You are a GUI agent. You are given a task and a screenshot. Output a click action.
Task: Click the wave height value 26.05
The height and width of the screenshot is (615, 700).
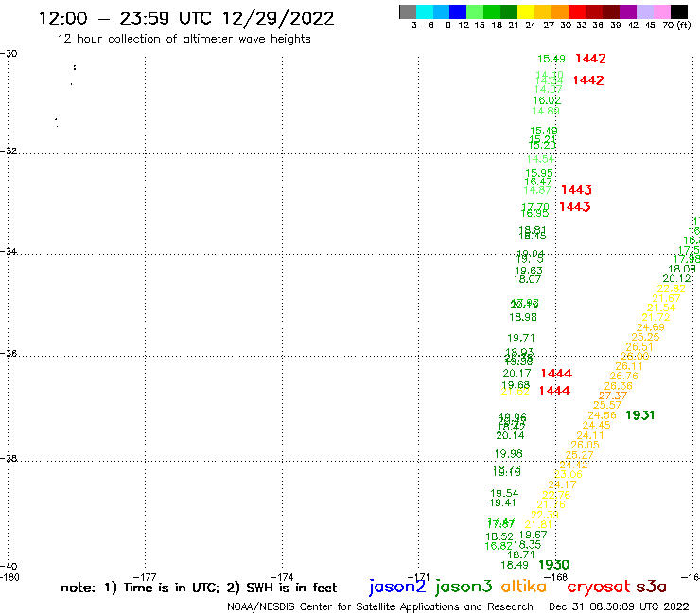click(585, 445)
